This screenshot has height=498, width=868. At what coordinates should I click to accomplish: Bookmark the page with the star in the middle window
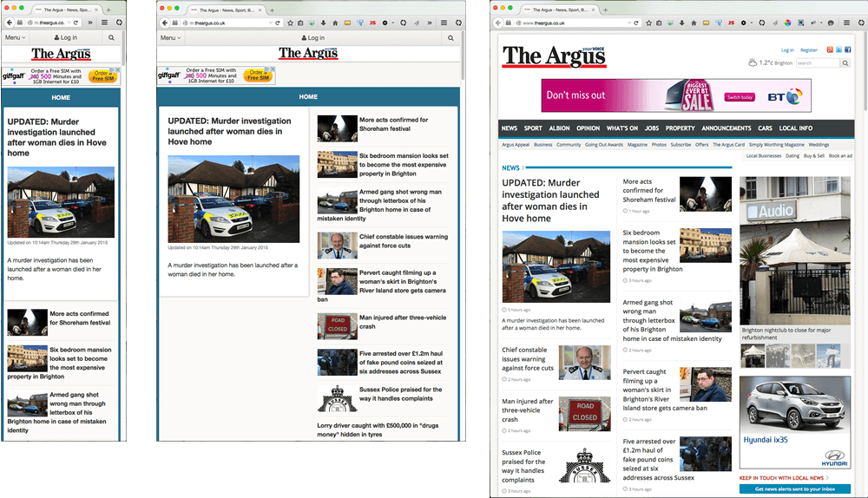(290, 23)
